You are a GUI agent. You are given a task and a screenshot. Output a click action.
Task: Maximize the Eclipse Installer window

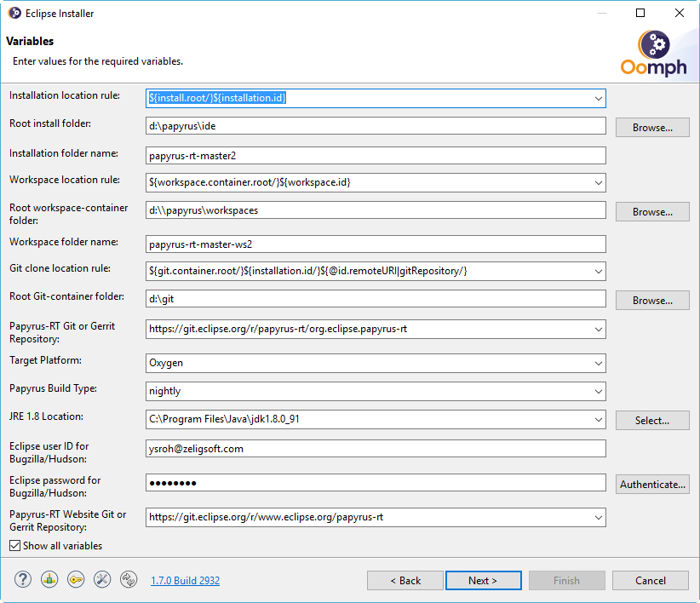(640, 13)
